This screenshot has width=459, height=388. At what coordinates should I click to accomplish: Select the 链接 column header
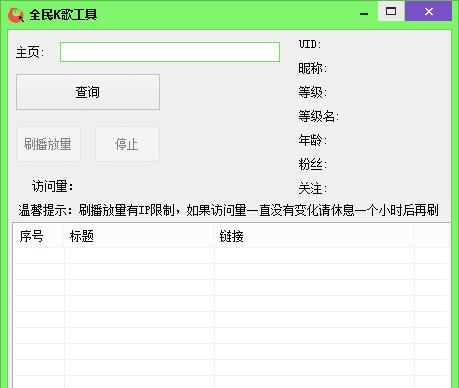(x=314, y=236)
